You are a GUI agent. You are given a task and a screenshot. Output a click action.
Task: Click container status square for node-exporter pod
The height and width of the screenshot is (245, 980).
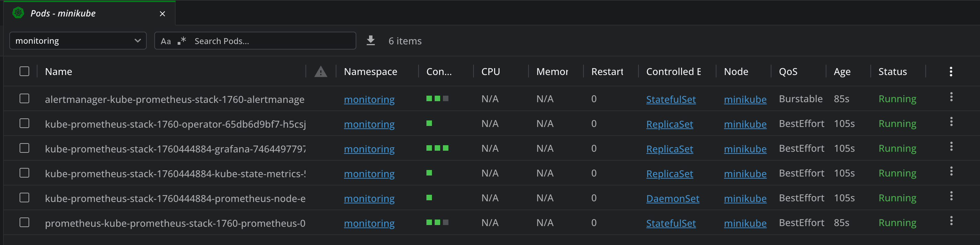coord(429,198)
